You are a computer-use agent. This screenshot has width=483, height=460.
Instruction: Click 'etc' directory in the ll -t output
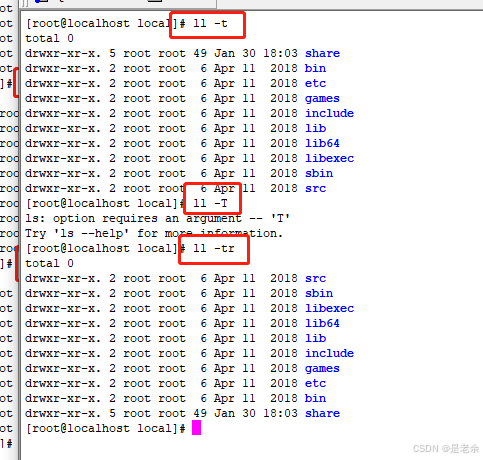click(315, 83)
